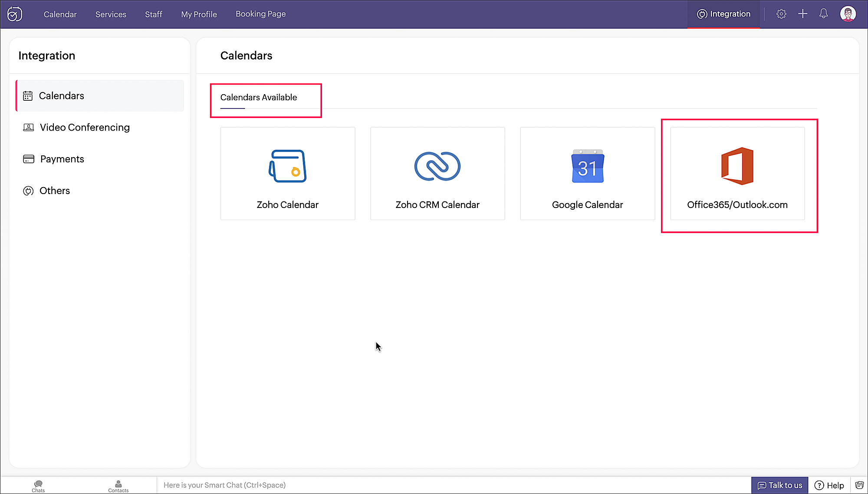This screenshot has width=868, height=494.
Task: Open the Booking Page menu
Action: 260,14
